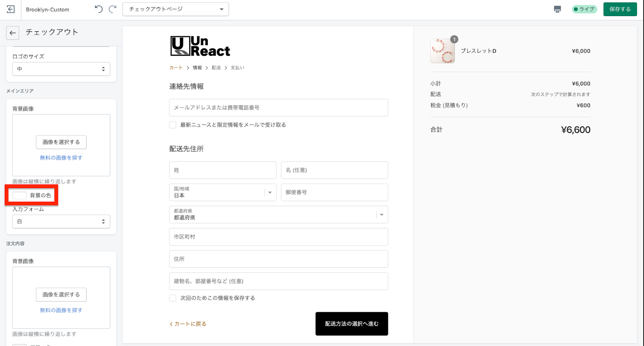The height and width of the screenshot is (346, 644).
Task: Click the undo arrow icon
Action: [99, 9]
